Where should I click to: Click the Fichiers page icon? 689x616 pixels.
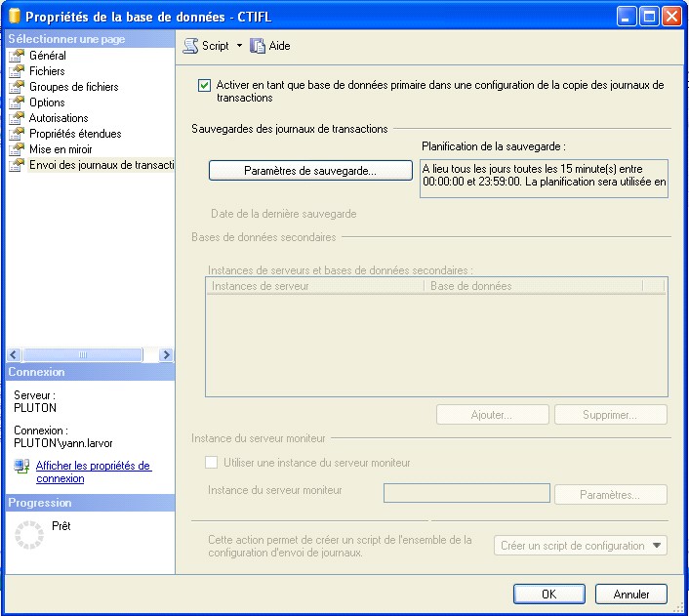pos(17,71)
